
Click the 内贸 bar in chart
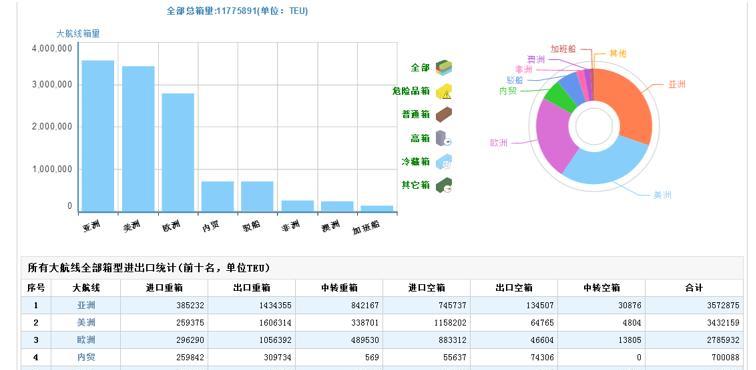tap(217, 196)
